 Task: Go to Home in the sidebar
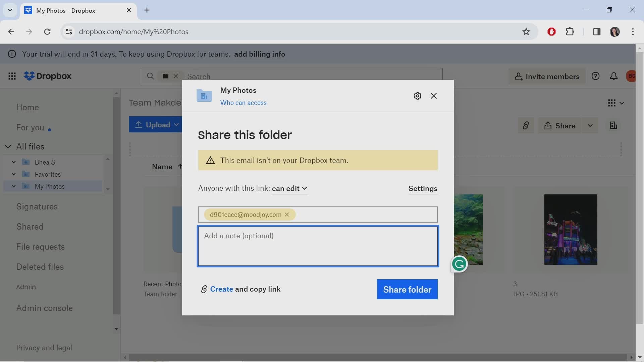28,107
